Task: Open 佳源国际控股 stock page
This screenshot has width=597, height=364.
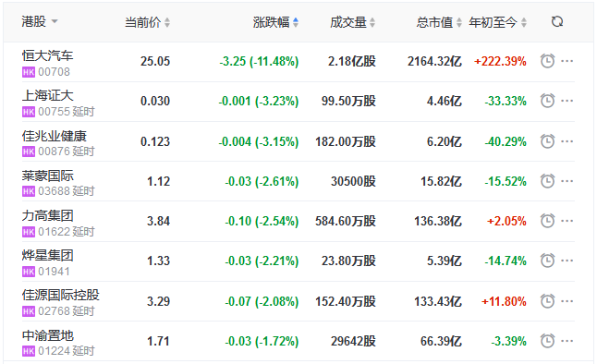Action: point(61,295)
